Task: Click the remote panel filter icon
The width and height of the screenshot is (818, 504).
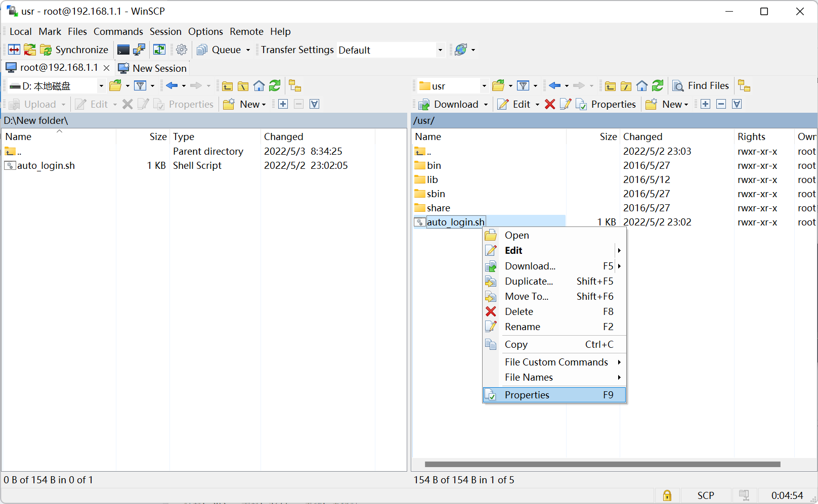Action: [524, 86]
